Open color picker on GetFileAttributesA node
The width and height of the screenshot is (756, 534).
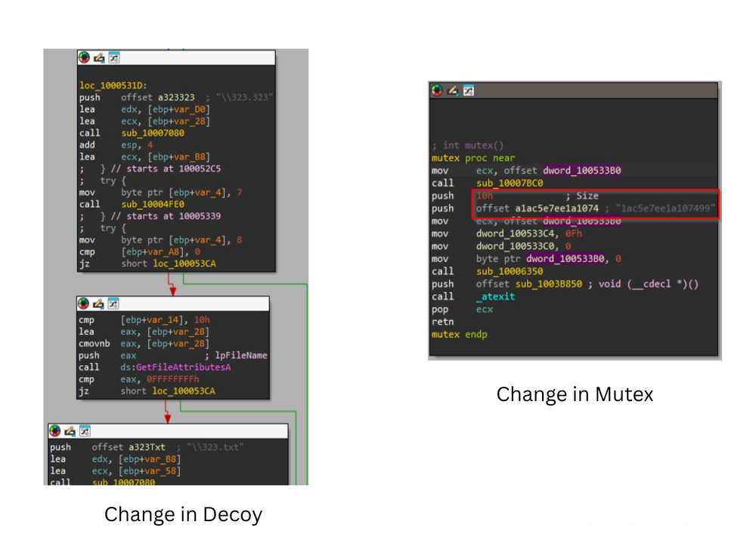point(84,303)
